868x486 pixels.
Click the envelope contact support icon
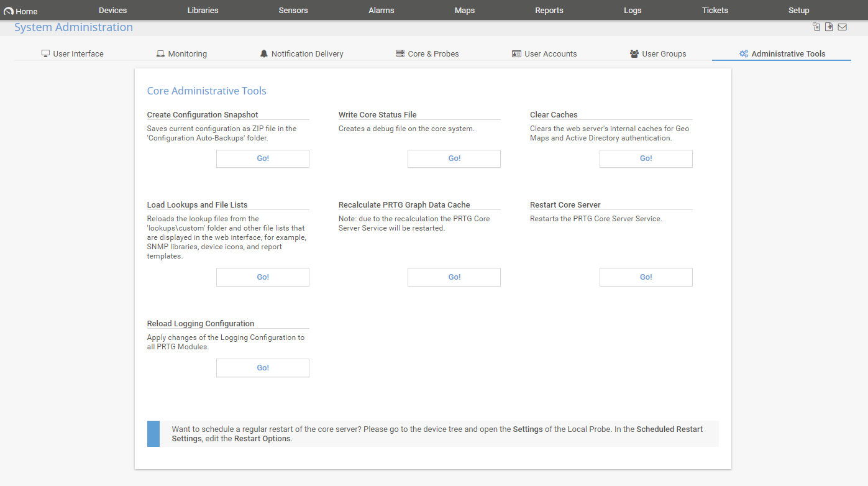pyautogui.click(x=842, y=27)
